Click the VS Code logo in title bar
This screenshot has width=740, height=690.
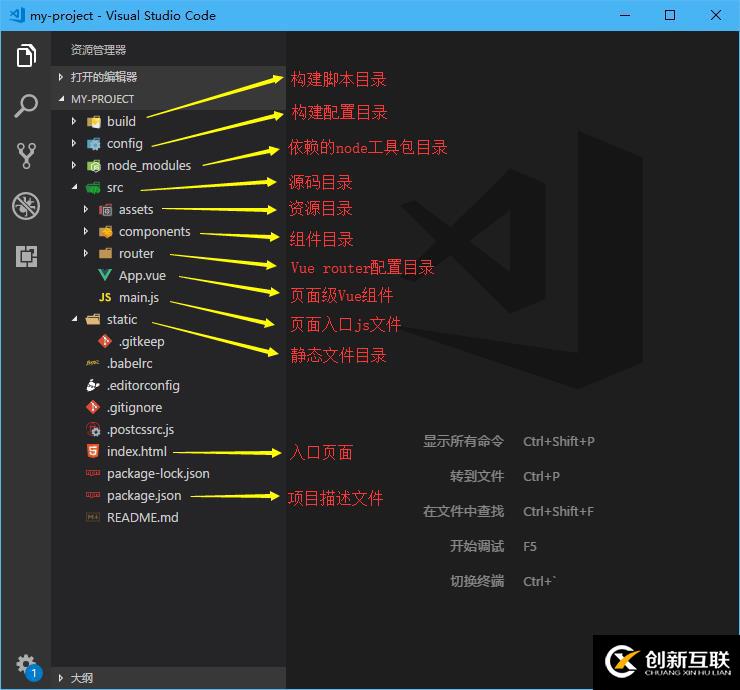17,16
